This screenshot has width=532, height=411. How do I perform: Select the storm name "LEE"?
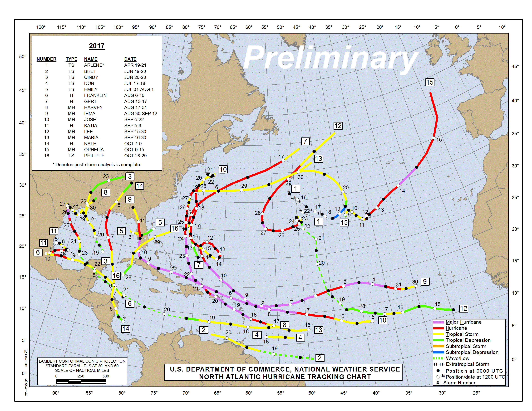coord(88,132)
